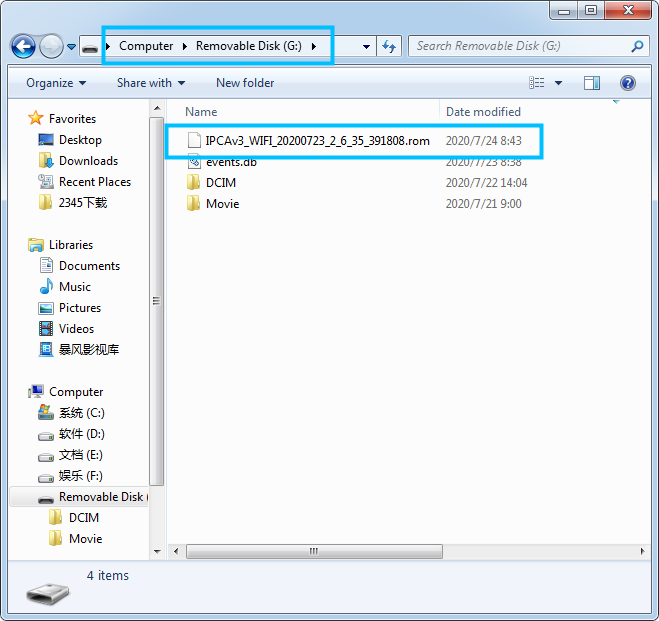The width and height of the screenshot is (659, 621).
Task: Select Removable Disk (G:) in breadcrumb
Action: pyautogui.click(x=249, y=46)
